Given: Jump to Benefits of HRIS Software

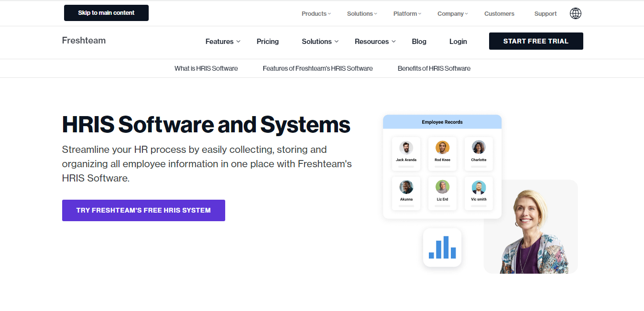Looking at the screenshot, I should [434, 68].
